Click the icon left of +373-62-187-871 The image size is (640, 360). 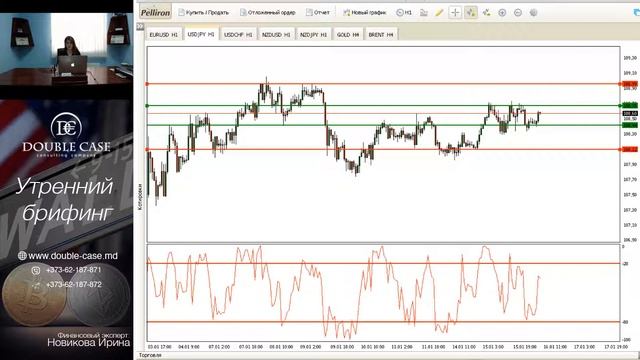click(x=36, y=270)
